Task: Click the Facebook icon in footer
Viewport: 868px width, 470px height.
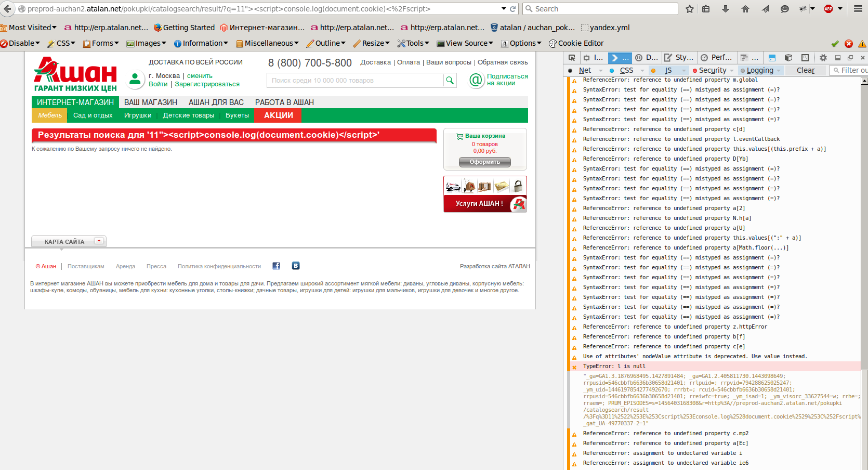Action: tap(277, 266)
